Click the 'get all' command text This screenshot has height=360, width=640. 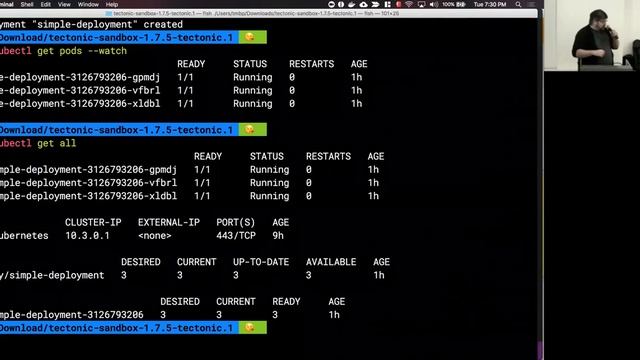tap(56, 143)
